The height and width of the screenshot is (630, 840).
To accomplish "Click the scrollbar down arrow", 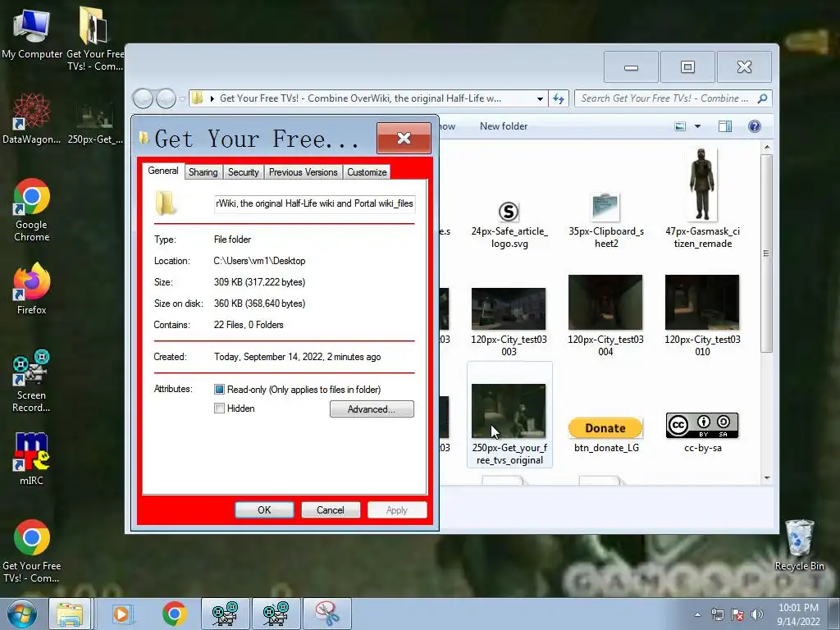I will (767, 478).
